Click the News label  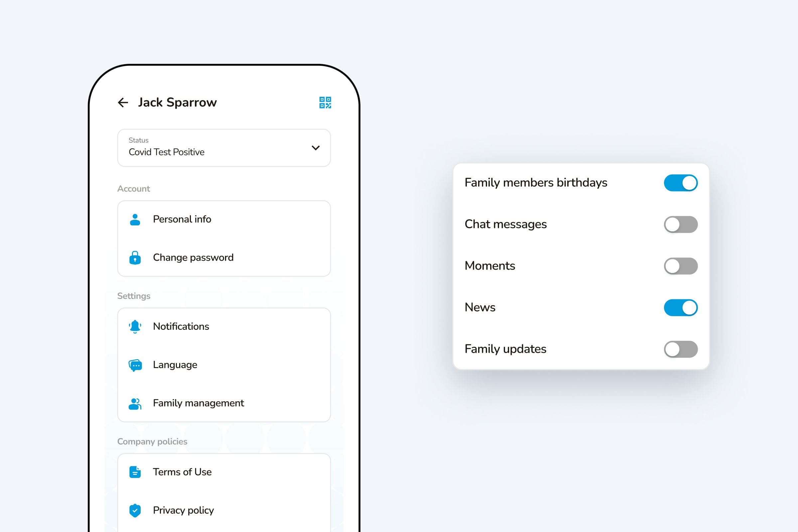pyautogui.click(x=480, y=307)
